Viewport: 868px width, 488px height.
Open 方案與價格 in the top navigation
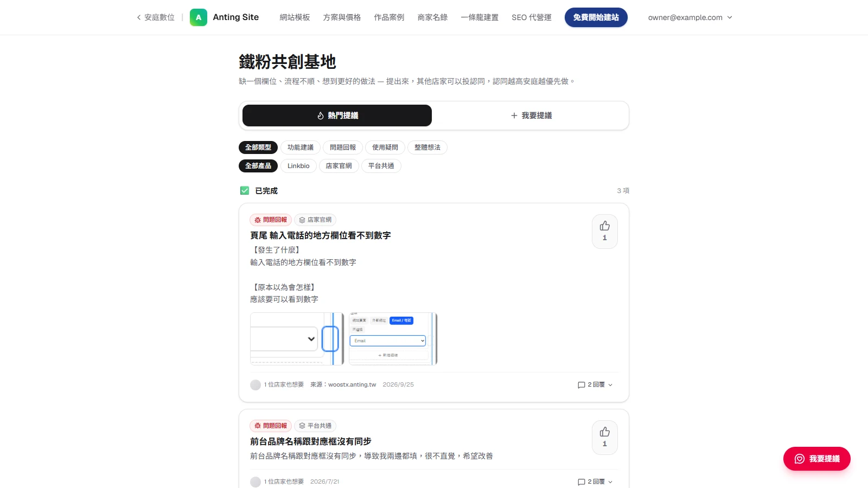[342, 17]
